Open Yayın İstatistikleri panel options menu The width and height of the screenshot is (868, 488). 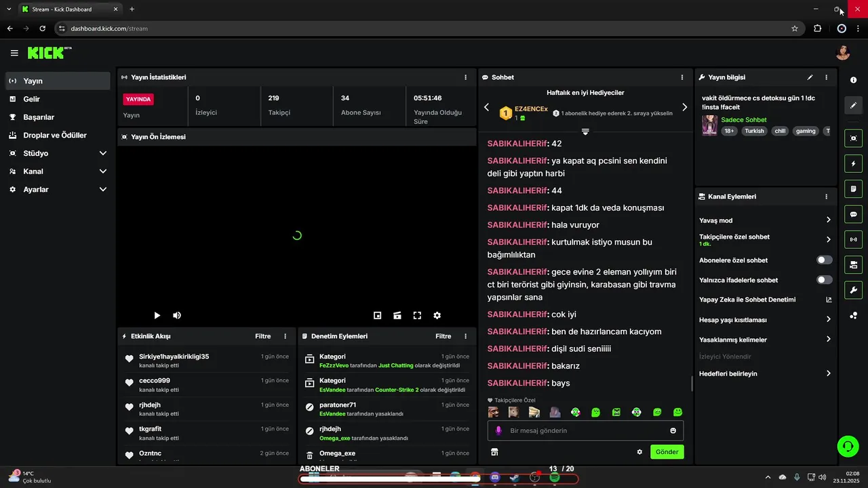coord(465,77)
